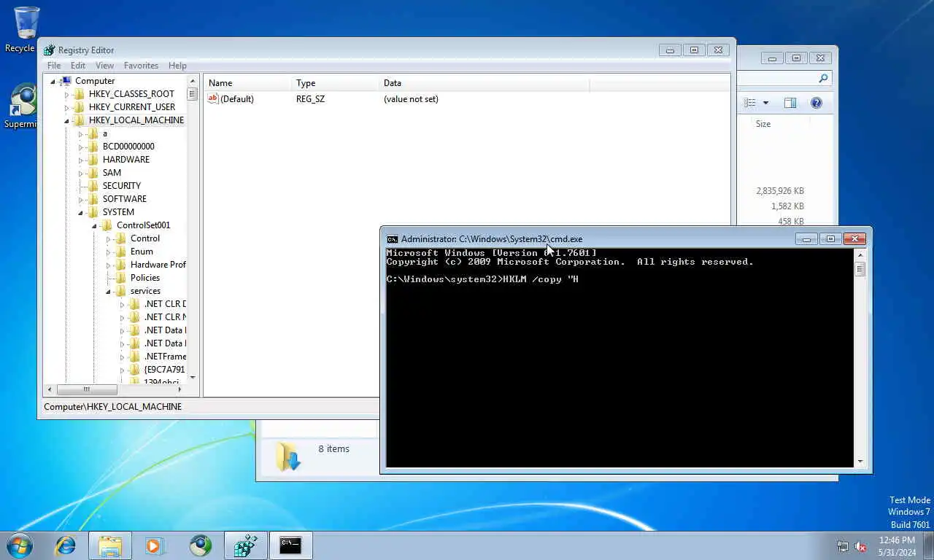Collapse the HKEY_LOCAL_MACHINE key

pos(66,120)
